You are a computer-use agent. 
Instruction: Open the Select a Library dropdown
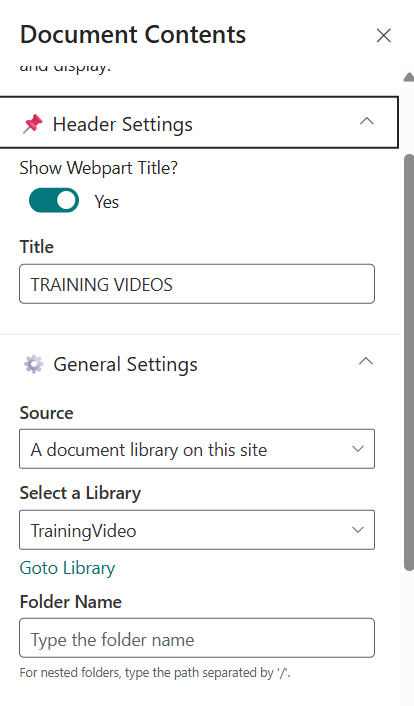(197, 530)
